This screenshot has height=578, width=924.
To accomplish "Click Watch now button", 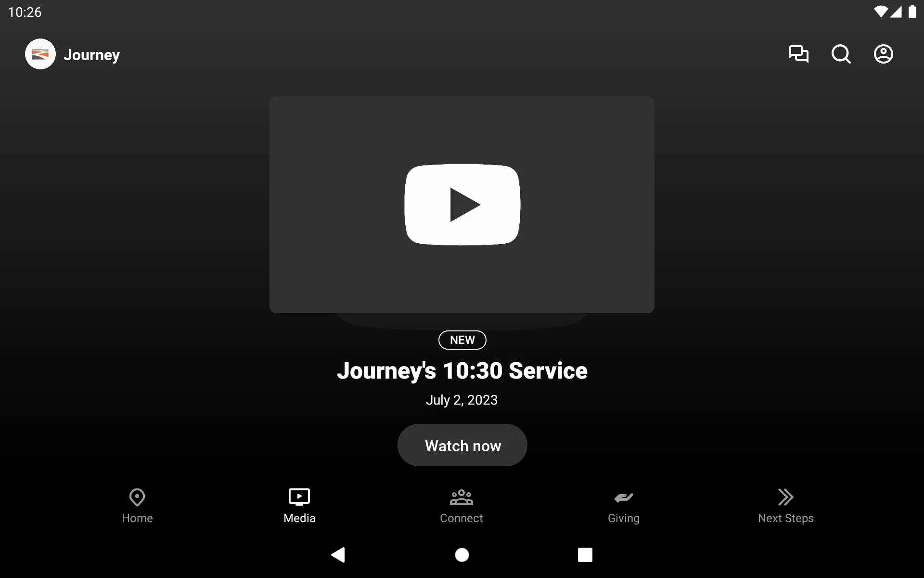I will pyautogui.click(x=462, y=445).
